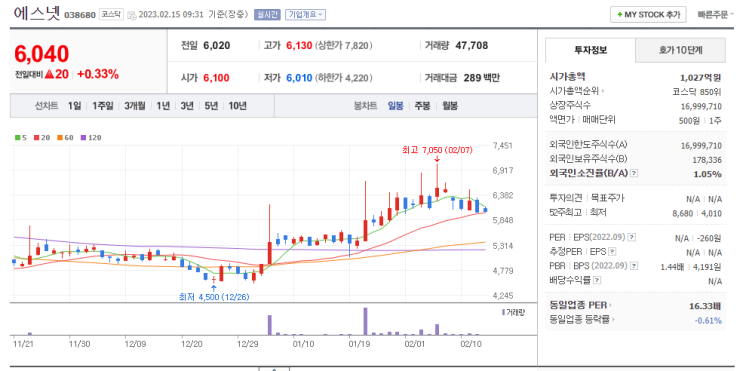Toggle the 실시간 real-time button
Viewport: 743px width, 371px height.
point(268,15)
